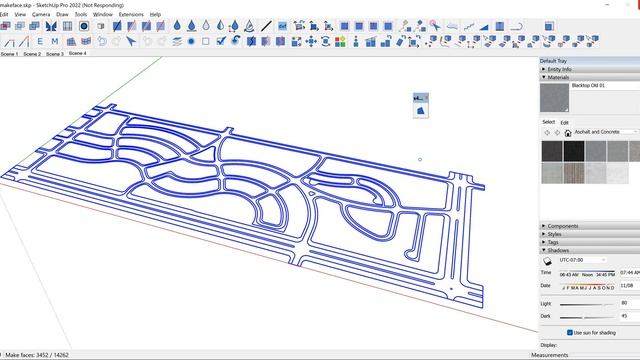
Task: Click the four colored squares icon
Action: click(340, 42)
